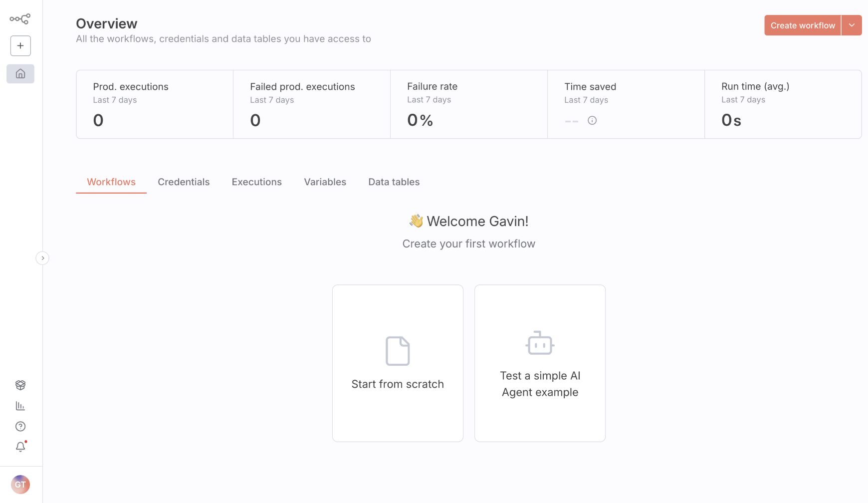Click the 0s run time value
Screen dimensions: 868x503
(731, 120)
